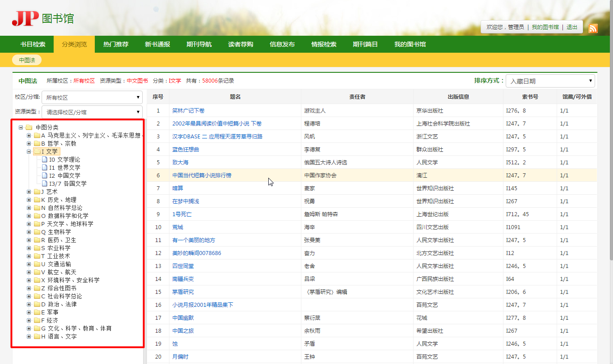Expand the K 历史、地理 category node
Viewport: 613px width, 364px height.
click(x=29, y=200)
